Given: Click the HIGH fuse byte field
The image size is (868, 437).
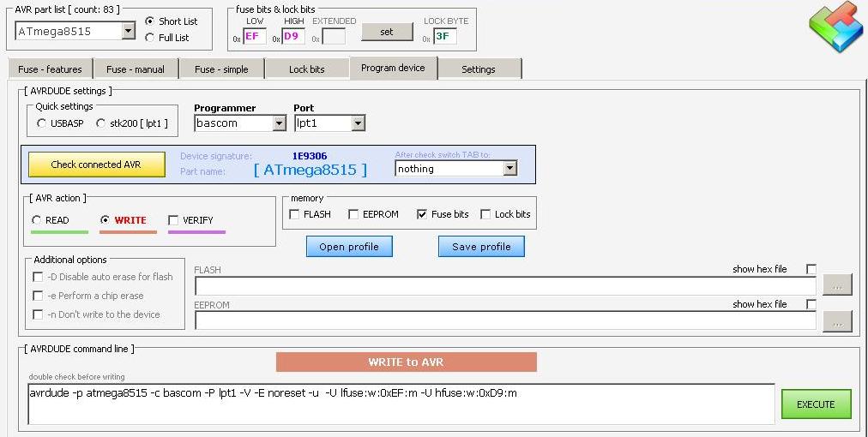Looking at the screenshot, I should tap(293, 37).
